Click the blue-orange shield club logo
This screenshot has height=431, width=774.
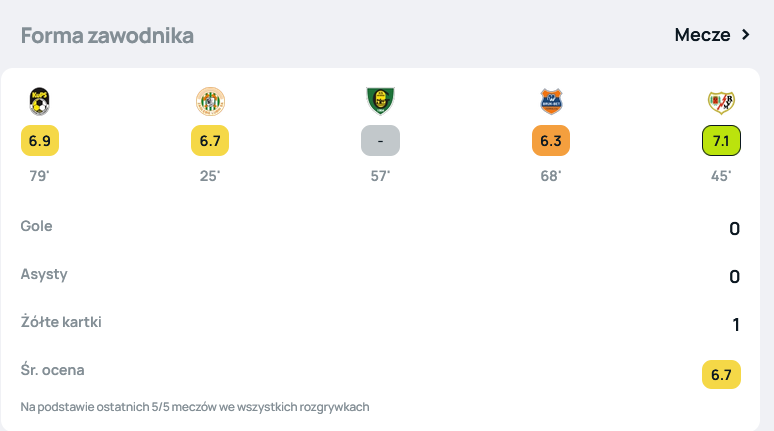(x=550, y=101)
